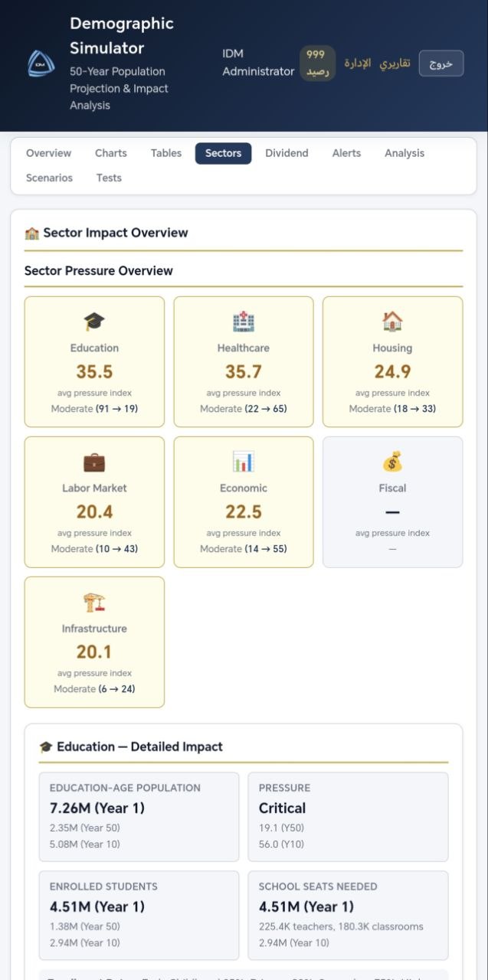The width and height of the screenshot is (488, 980).
Task: Click the خروج logout button
Action: pyautogui.click(x=441, y=64)
